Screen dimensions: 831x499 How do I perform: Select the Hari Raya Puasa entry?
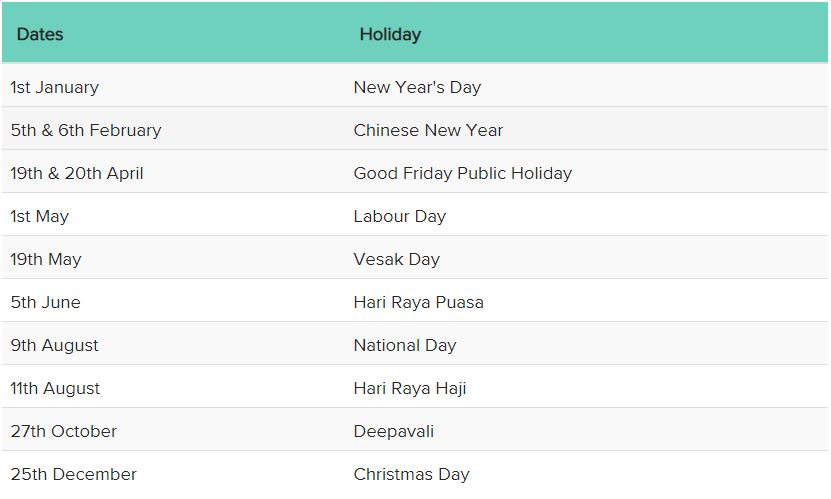click(x=419, y=302)
